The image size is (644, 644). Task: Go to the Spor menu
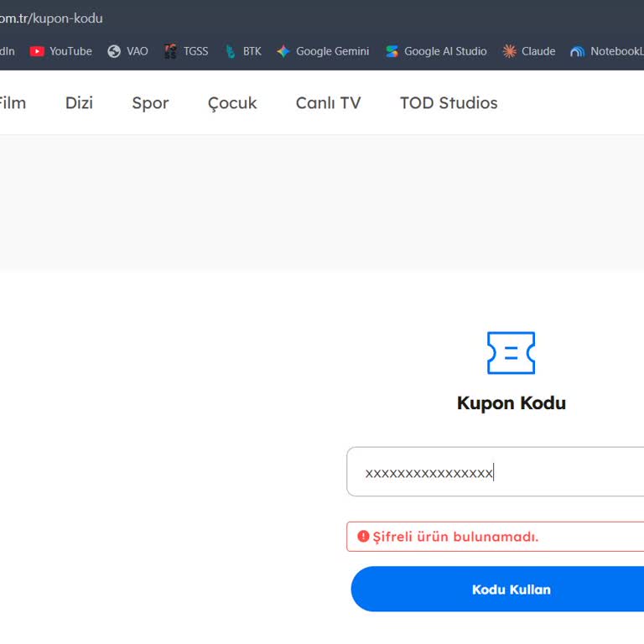point(150,103)
